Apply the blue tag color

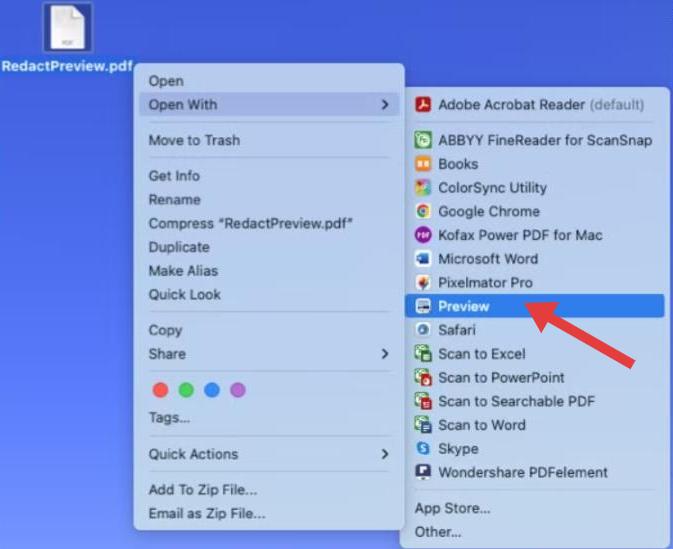(x=212, y=390)
